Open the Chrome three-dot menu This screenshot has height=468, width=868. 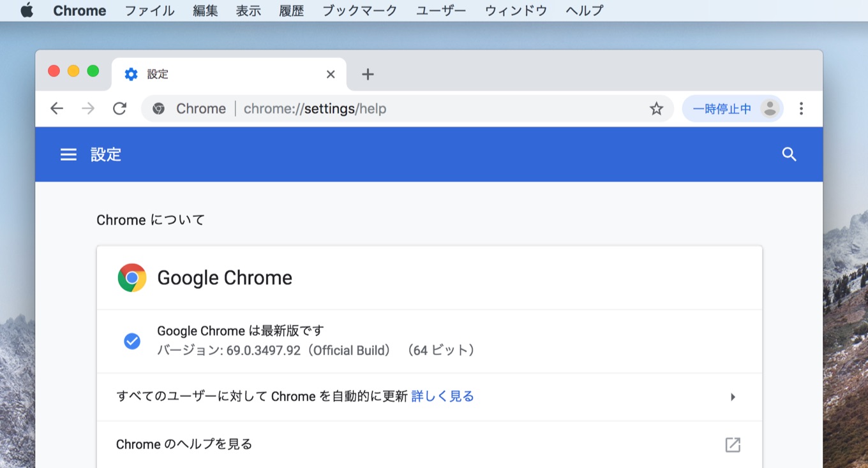(801, 108)
